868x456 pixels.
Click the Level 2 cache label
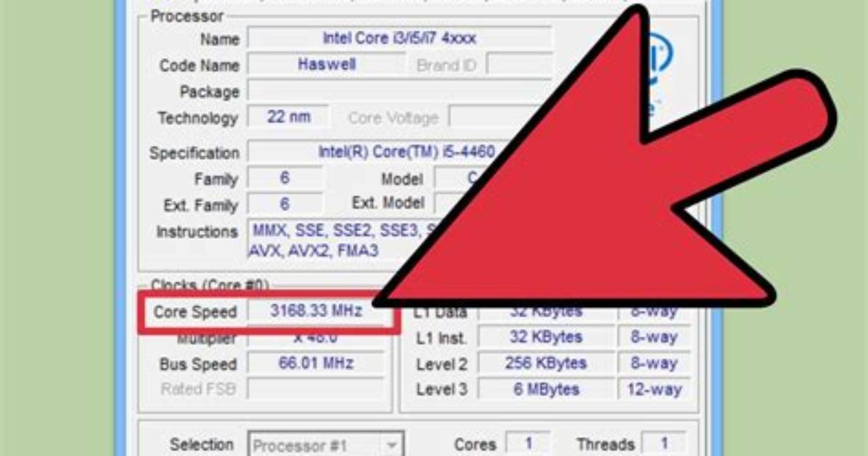(x=442, y=364)
